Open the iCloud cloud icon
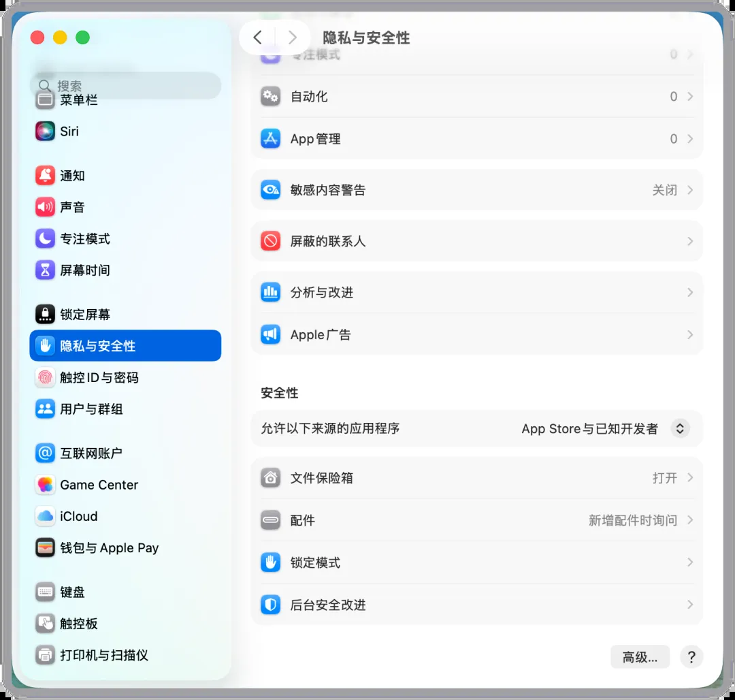The image size is (735, 700). tap(45, 516)
